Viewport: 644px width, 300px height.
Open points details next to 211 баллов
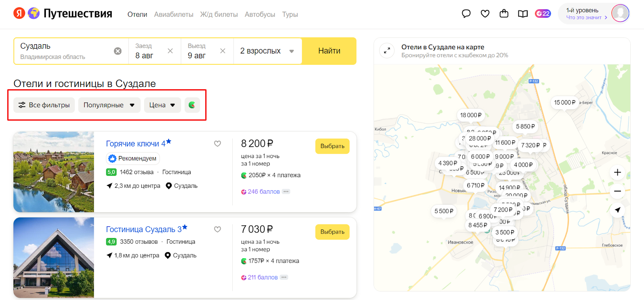(x=284, y=277)
